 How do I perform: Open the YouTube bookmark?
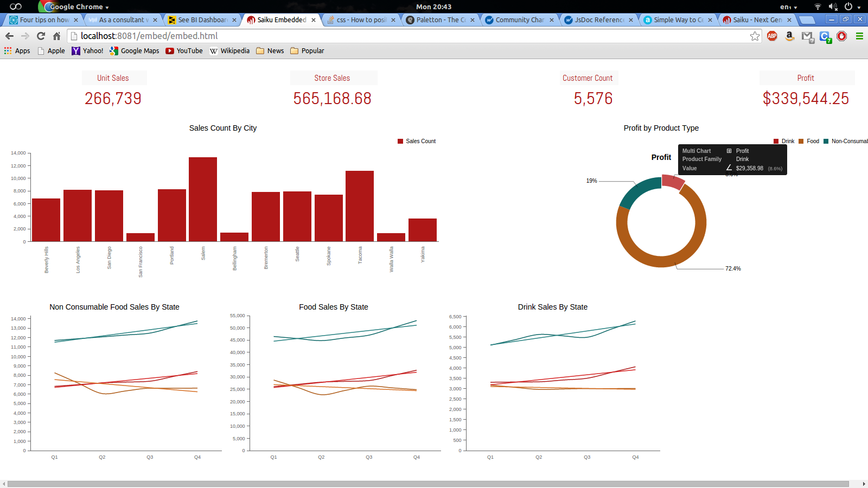point(184,50)
